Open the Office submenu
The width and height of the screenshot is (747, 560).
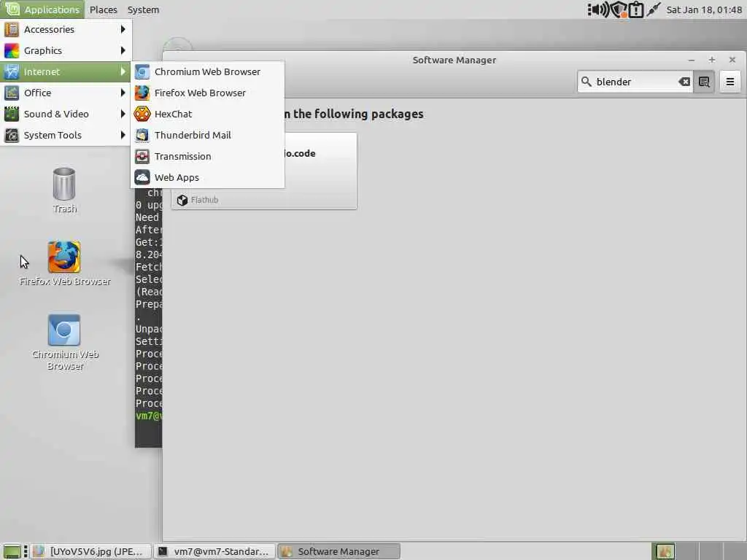click(66, 93)
